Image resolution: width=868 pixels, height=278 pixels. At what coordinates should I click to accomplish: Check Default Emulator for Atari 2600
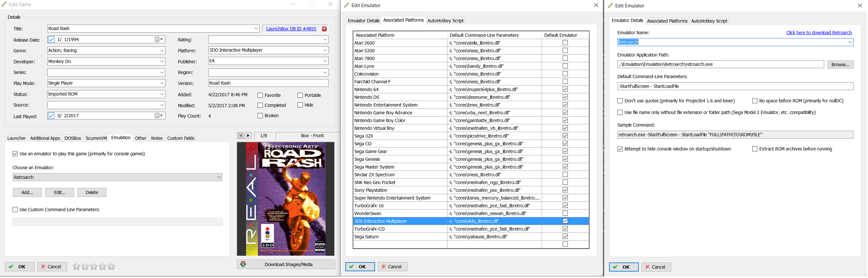[566, 43]
